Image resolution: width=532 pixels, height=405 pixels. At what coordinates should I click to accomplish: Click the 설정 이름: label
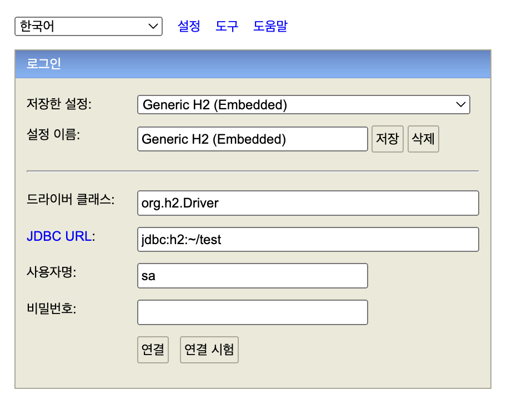53,135
